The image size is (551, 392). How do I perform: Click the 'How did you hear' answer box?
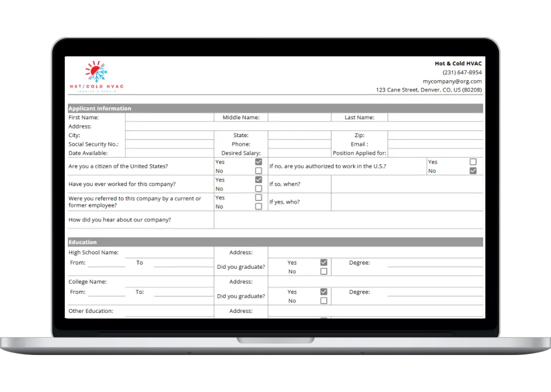[x=348, y=220]
